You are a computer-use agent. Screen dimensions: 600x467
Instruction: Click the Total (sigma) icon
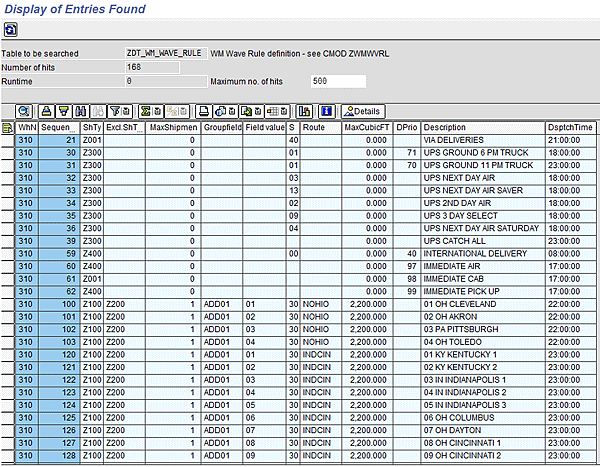point(146,110)
